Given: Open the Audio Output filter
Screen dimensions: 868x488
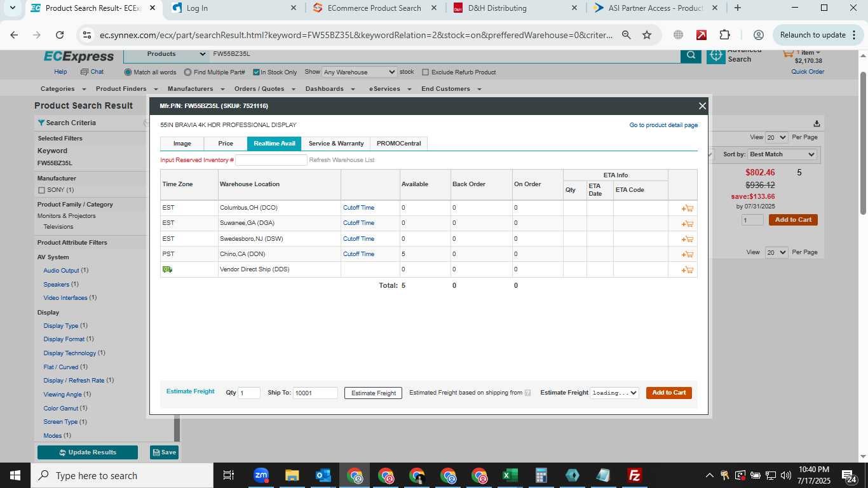Looking at the screenshot, I should 61,271.
